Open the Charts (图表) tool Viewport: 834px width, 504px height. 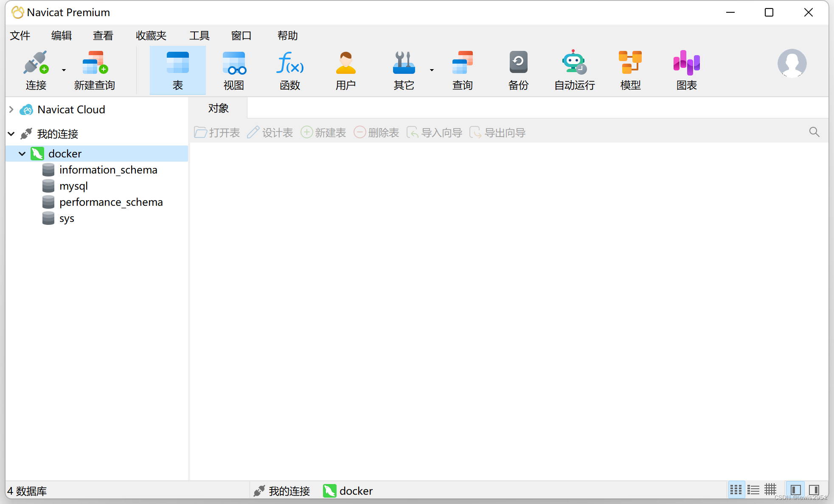point(686,70)
